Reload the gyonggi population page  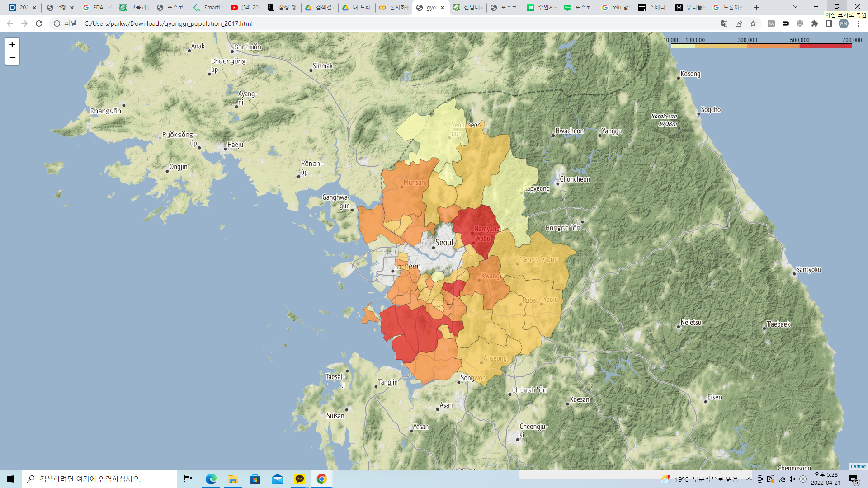39,23
